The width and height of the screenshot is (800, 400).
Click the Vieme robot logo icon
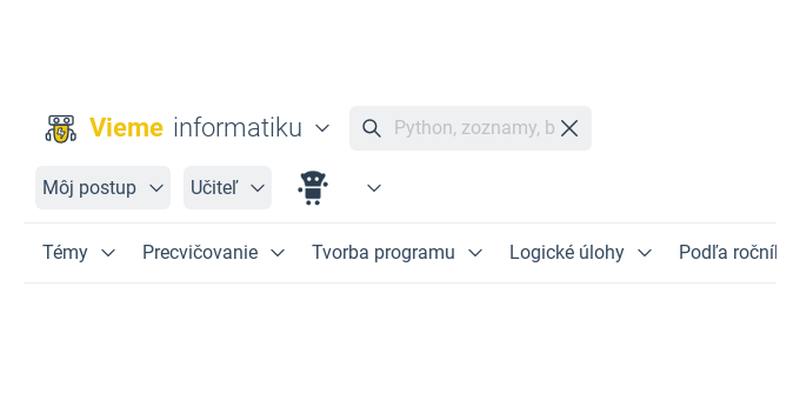(61, 128)
